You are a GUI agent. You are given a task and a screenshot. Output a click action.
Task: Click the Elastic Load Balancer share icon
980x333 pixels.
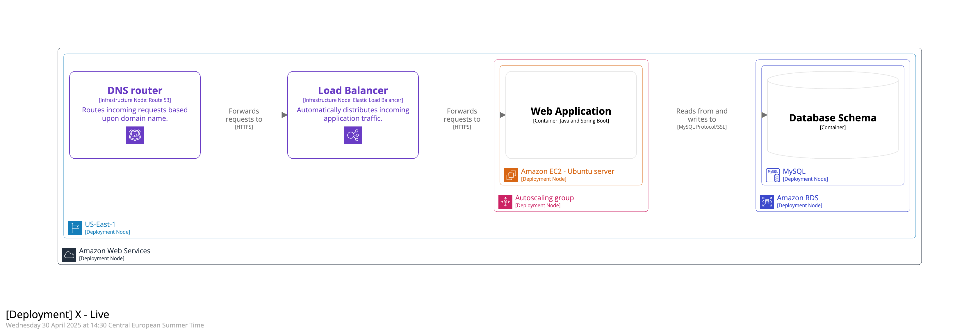pos(353,135)
